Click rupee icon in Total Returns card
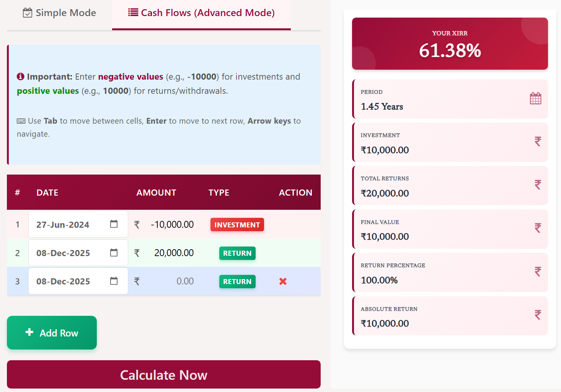Image resolution: width=561 pixels, height=392 pixels. point(538,185)
